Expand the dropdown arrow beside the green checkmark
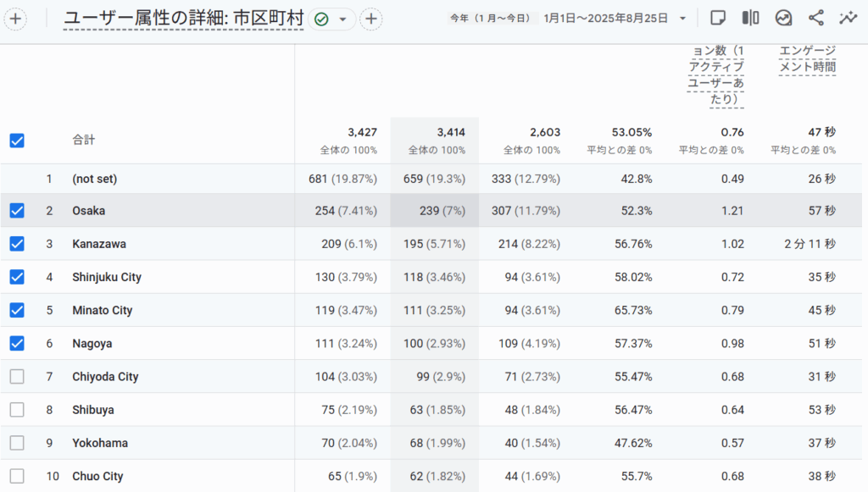Image resolution: width=868 pixels, height=492 pixels. click(x=342, y=19)
